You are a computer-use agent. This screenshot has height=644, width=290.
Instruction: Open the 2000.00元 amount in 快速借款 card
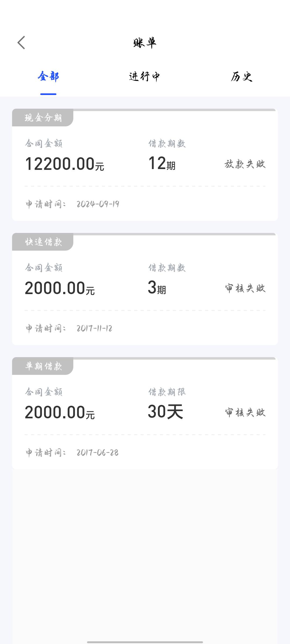pyautogui.click(x=60, y=288)
